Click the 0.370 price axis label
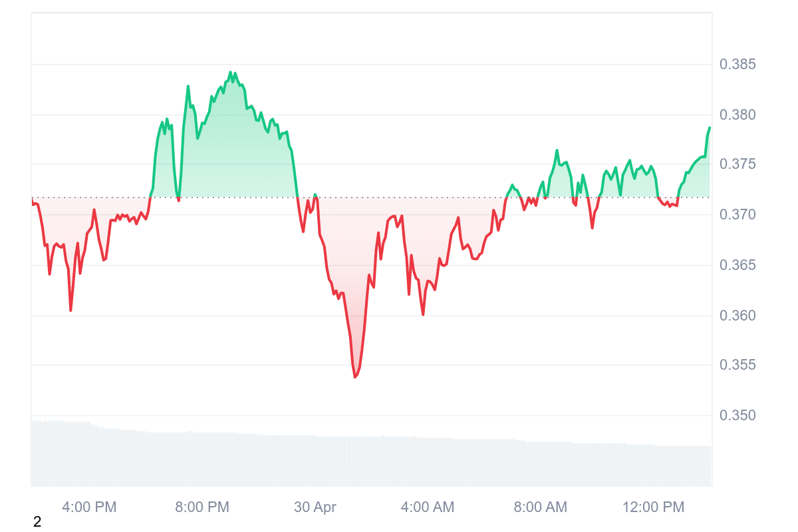The height and width of the screenshot is (532, 798). click(x=737, y=215)
